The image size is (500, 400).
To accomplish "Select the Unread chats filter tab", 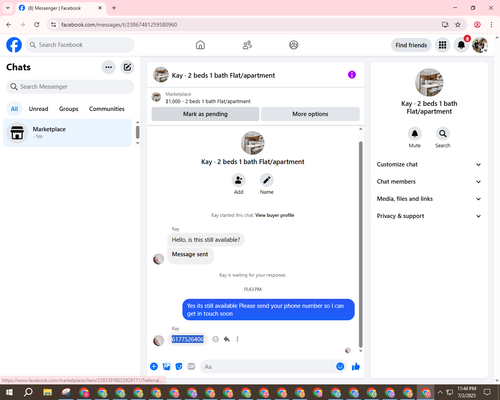I will coord(38,109).
